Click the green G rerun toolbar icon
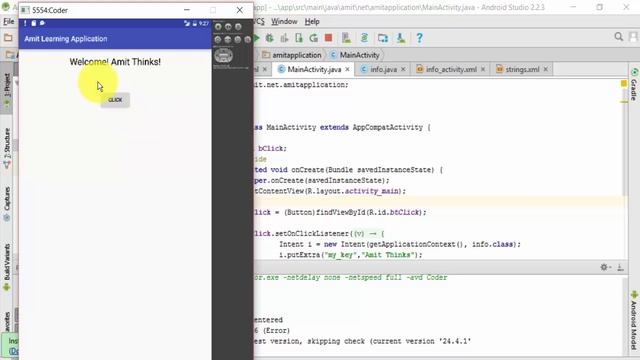 [x=313, y=38]
